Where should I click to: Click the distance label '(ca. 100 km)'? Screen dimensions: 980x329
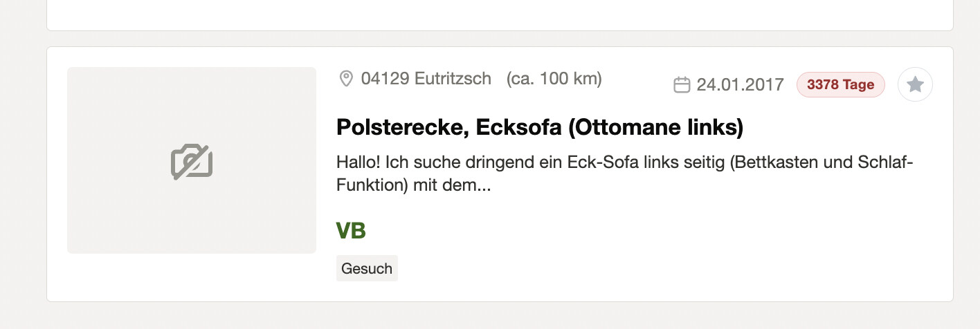tap(554, 79)
